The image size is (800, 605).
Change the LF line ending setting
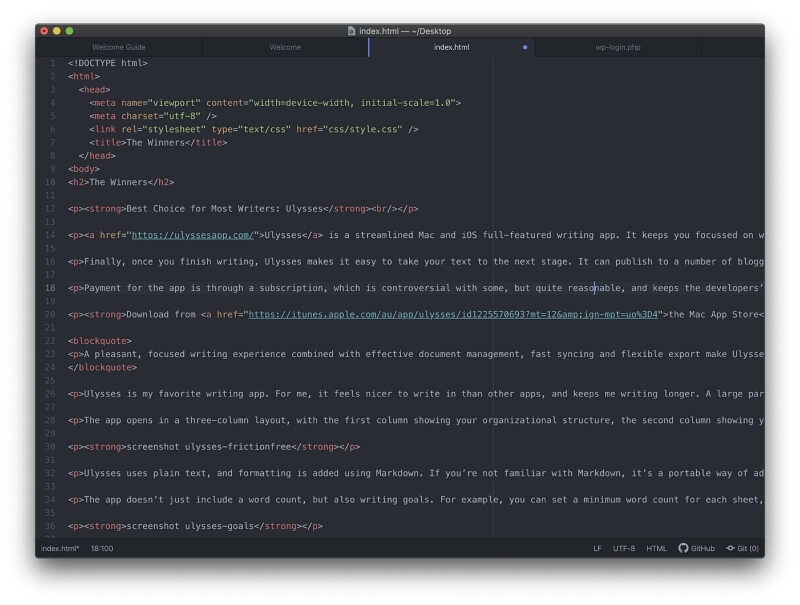click(x=597, y=548)
